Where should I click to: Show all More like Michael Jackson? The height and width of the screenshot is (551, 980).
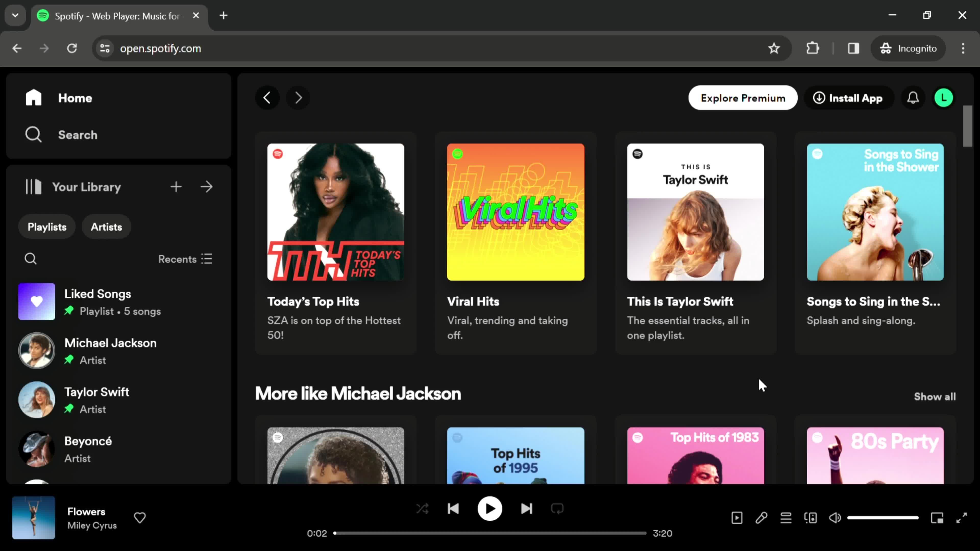click(935, 397)
